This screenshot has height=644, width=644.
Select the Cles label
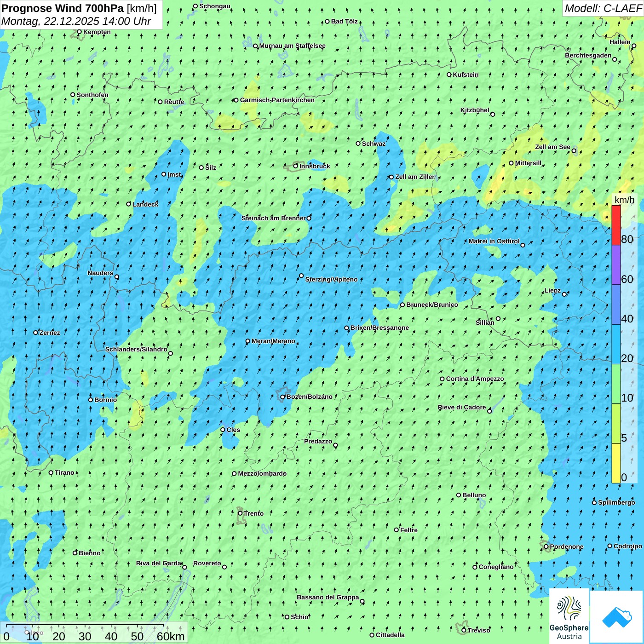click(233, 430)
